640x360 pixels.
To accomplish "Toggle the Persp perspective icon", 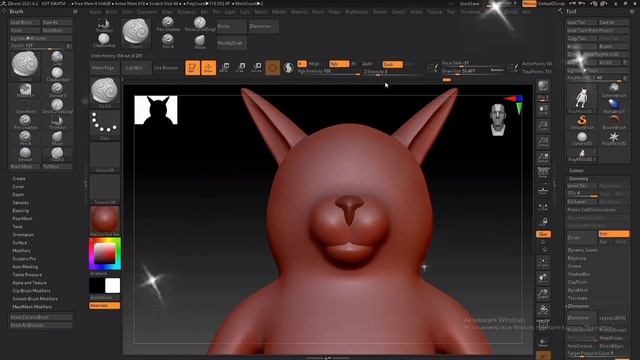I will (543, 173).
